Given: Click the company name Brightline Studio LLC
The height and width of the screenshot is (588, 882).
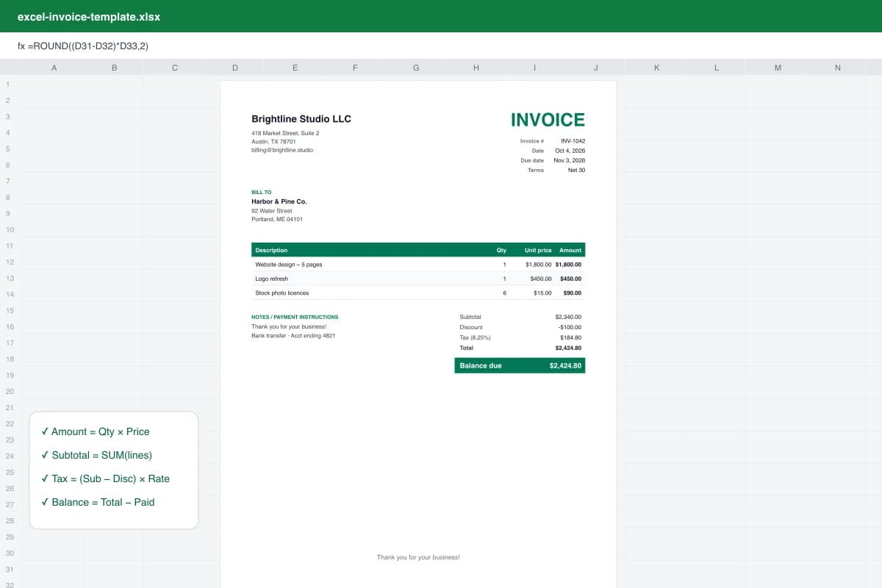Looking at the screenshot, I should coord(301,119).
